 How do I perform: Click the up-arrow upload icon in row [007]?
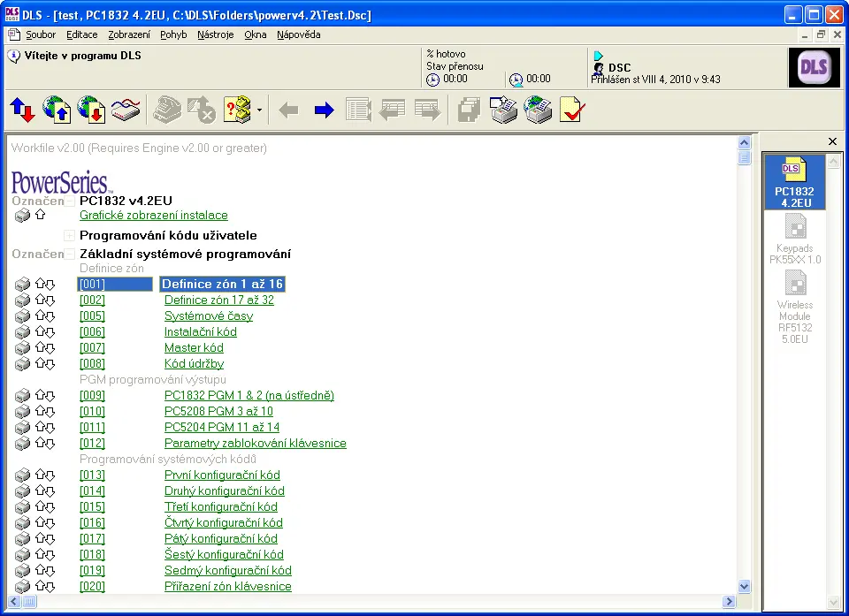click(x=40, y=347)
